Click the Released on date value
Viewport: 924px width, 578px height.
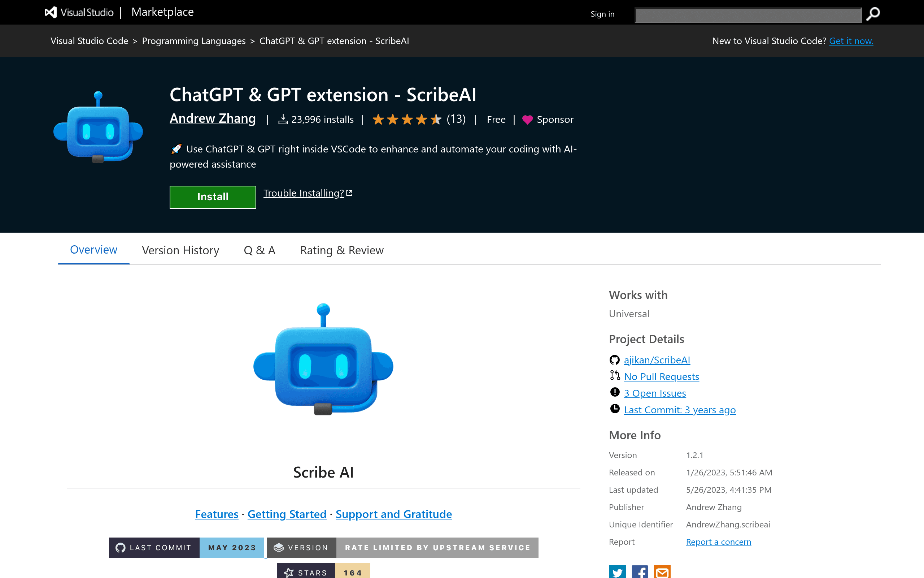729,473
